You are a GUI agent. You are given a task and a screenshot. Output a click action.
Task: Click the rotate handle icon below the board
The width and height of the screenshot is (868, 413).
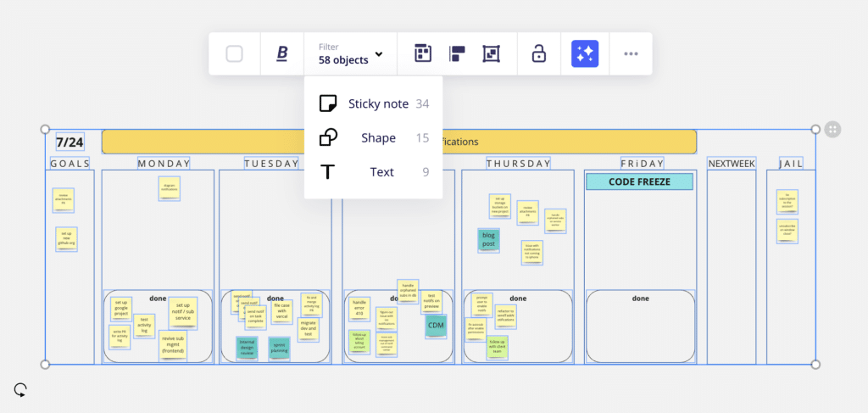(x=20, y=390)
